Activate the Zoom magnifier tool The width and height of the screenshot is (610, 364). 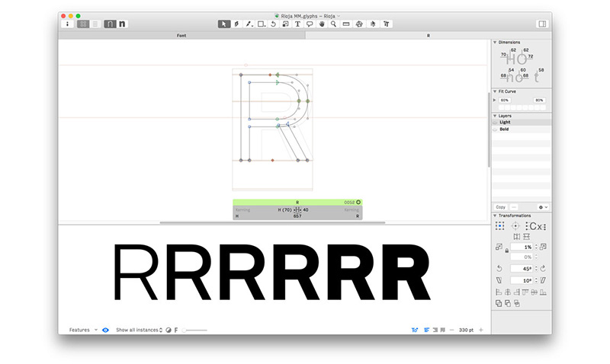[334, 24]
